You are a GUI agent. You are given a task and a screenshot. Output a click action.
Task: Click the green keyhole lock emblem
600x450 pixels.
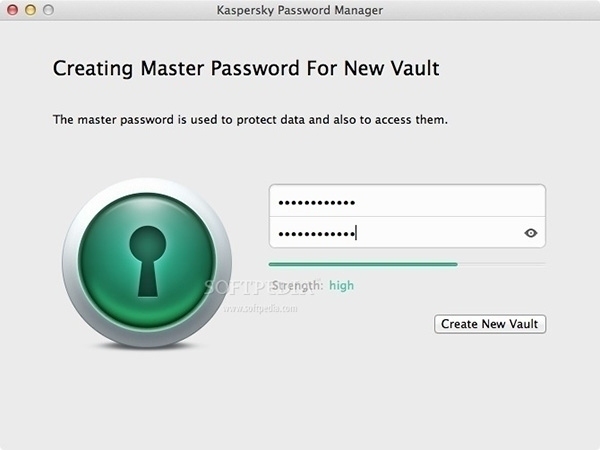pos(147,262)
